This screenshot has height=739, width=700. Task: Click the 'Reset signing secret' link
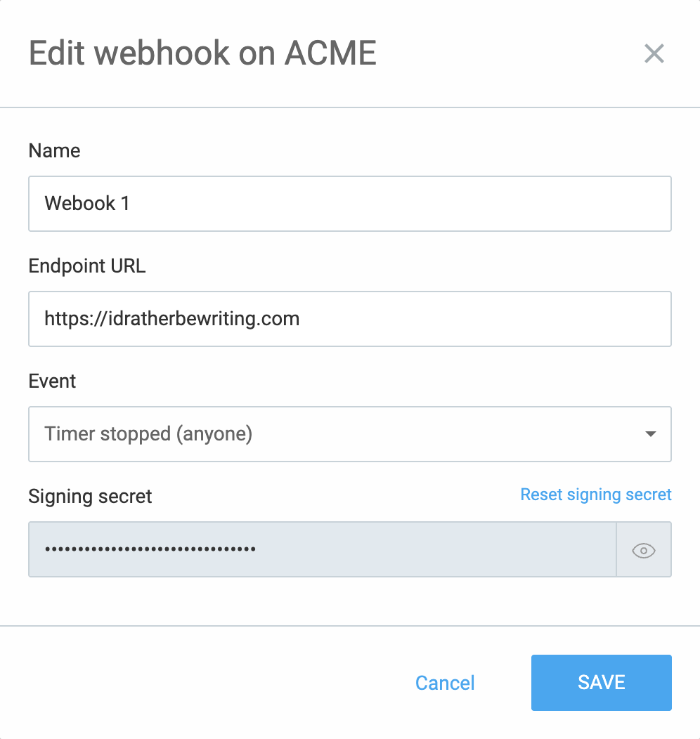(x=596, y=495)
